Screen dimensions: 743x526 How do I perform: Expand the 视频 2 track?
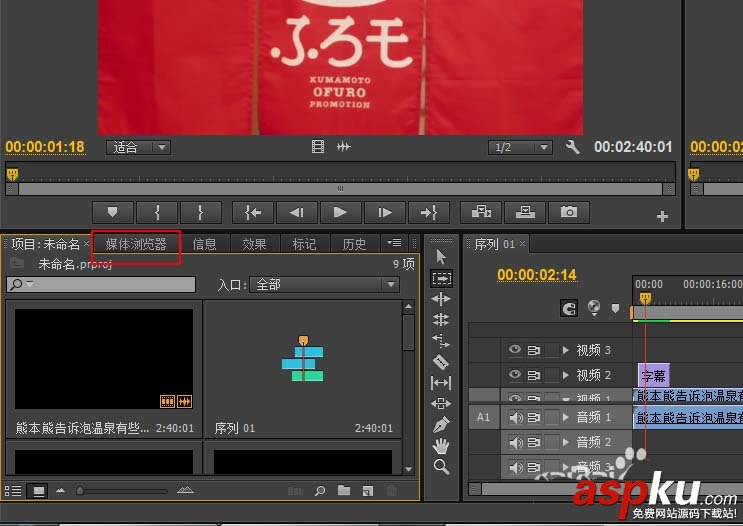(x=566, y=375)
